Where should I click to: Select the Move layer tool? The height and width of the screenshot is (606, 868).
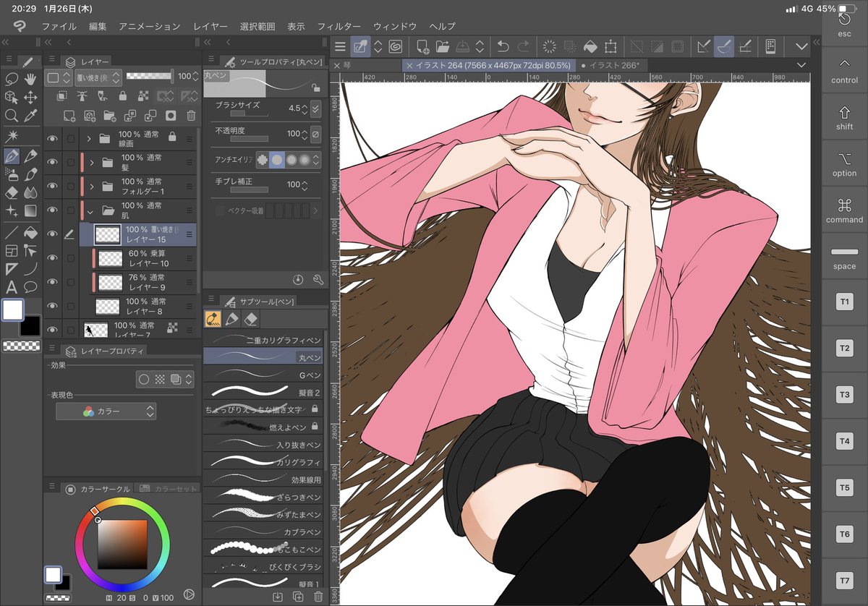pyautogui.click(x=30, y=97)
